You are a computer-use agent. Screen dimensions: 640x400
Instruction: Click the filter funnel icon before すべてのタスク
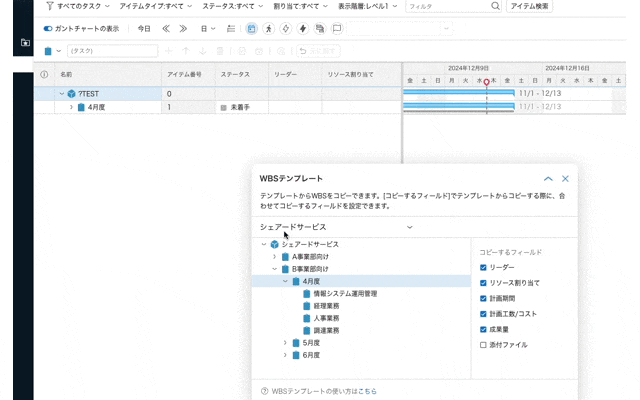(x=50, y=6)
